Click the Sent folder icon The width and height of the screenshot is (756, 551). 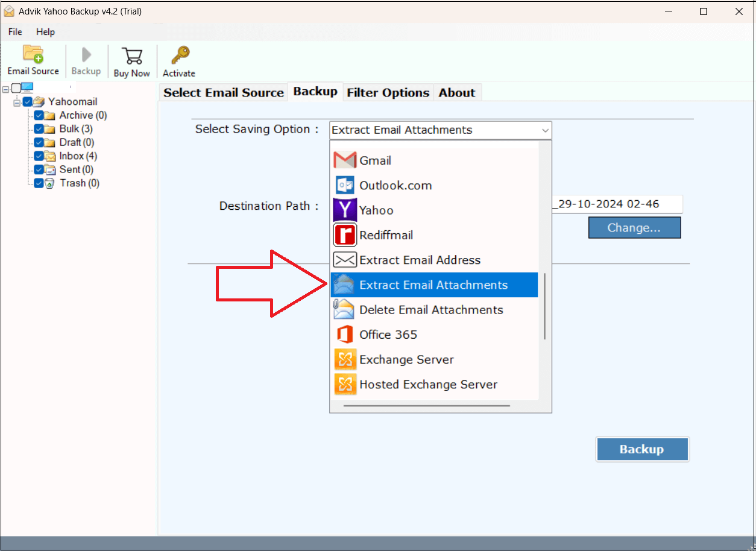(x=51, y=169)
